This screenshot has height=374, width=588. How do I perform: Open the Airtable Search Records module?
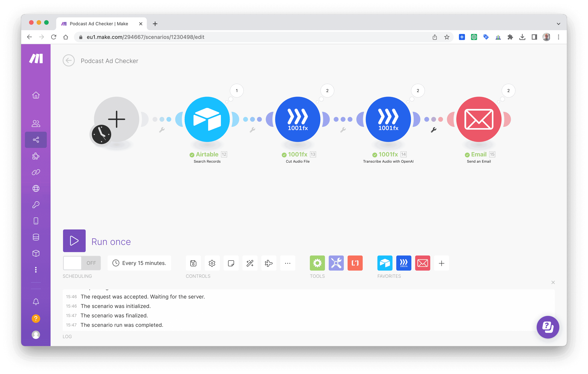tap(207, 119)
